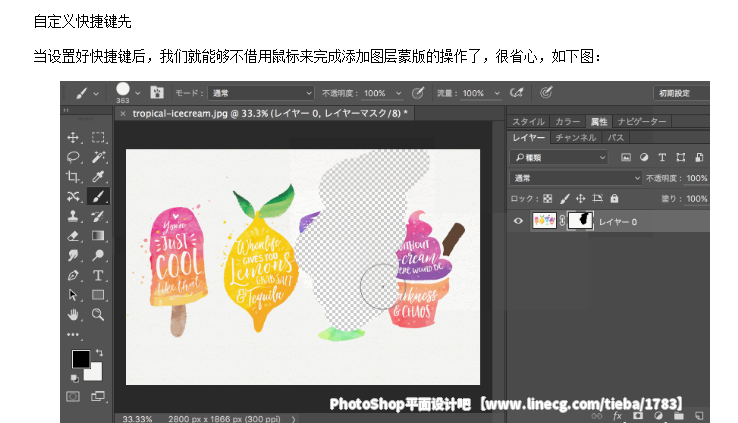The width and height of the screenshot is (738, 423).
Task: Toggle lock all on layer
Action: click(x=614, y=199)
